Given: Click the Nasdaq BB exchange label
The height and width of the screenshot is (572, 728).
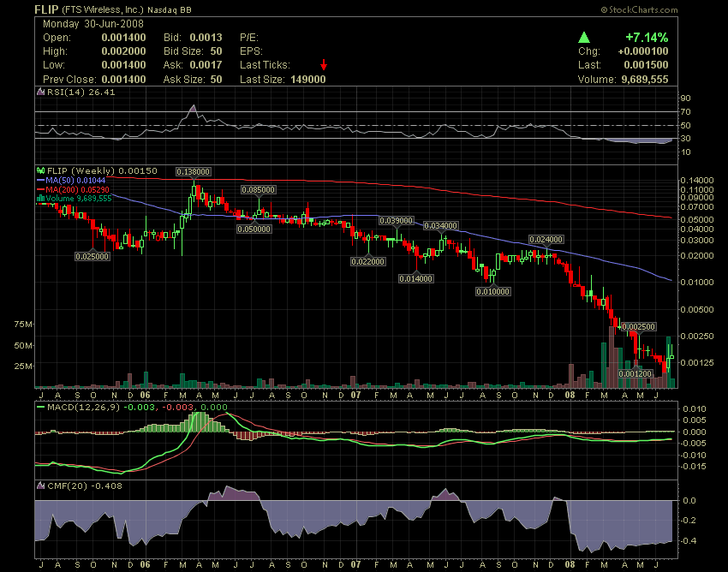Looking at the screenshot, I should coord(170,9).
